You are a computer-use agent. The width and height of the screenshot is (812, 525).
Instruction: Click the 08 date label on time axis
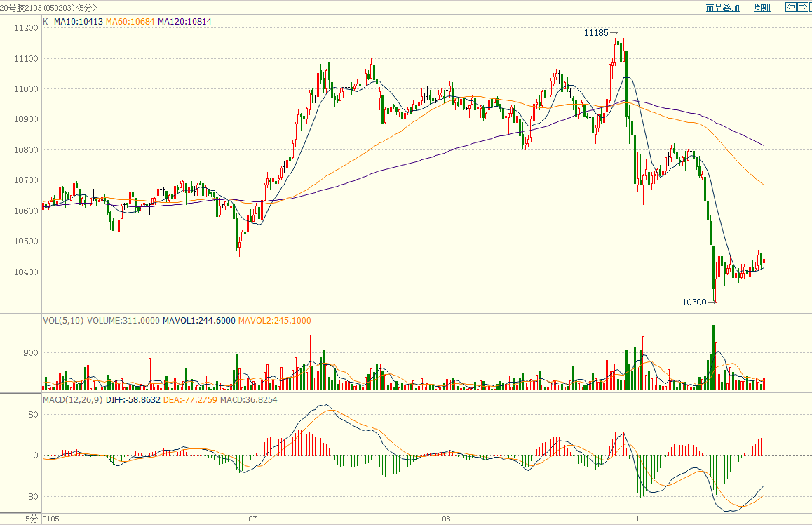click(x=447, y=519)
